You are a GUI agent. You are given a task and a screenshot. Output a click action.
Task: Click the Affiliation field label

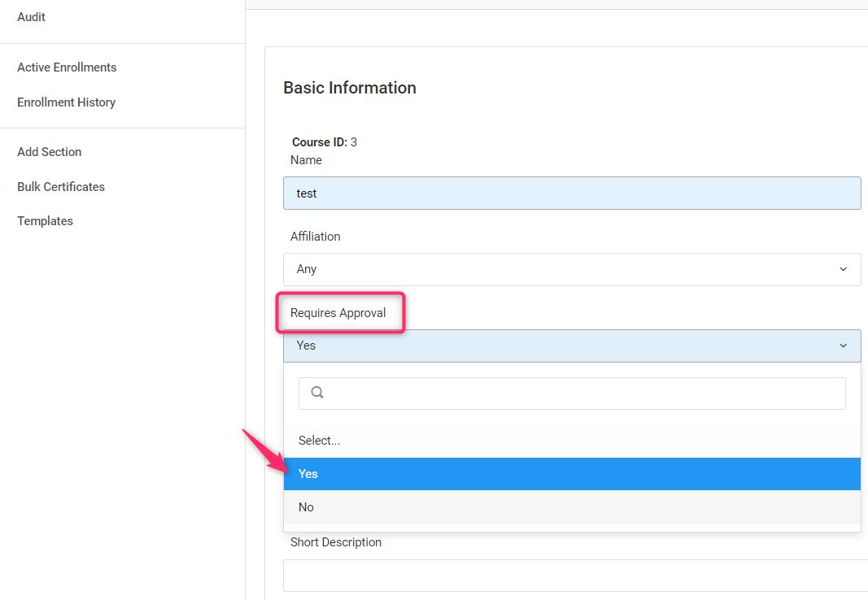coord(315,237)
